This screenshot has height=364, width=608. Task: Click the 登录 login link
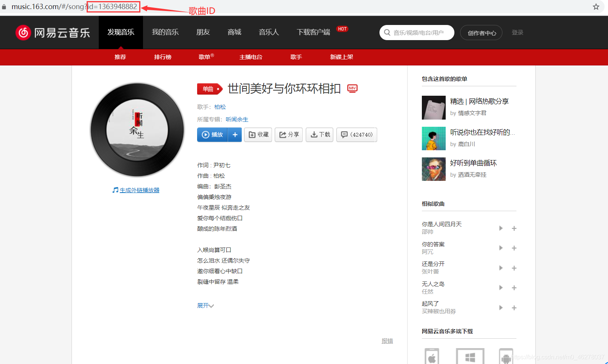pos(518,33)
